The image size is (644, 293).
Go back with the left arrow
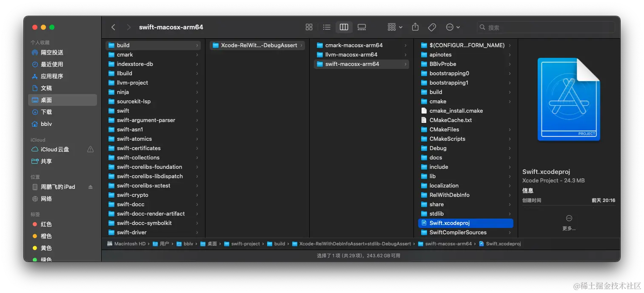(113, 27)
